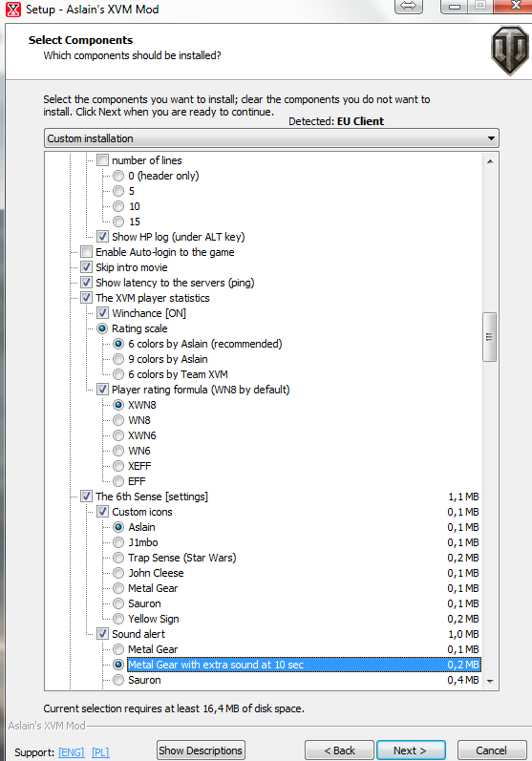Image resolution: width=532 pixels, height=761 pixels.
Task: Select the XWN8 rating formula
Action: click(118, 405)
